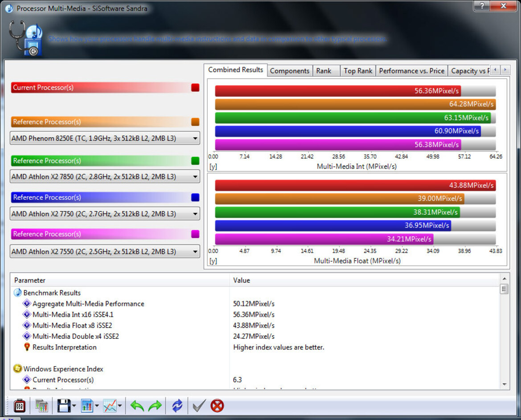This screenshot has width=521, height=420.
Task: Click the blue refresh results icon
Action: click(177, 406)
